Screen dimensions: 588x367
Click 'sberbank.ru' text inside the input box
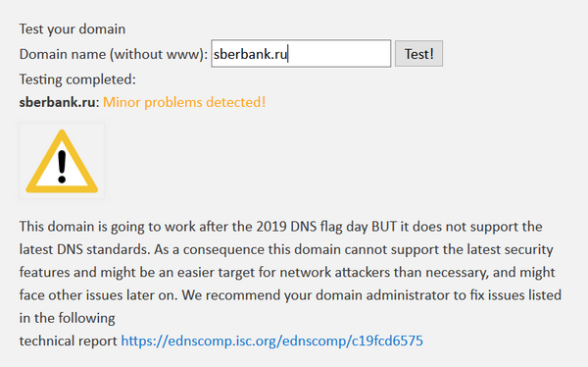coord(250,54)
